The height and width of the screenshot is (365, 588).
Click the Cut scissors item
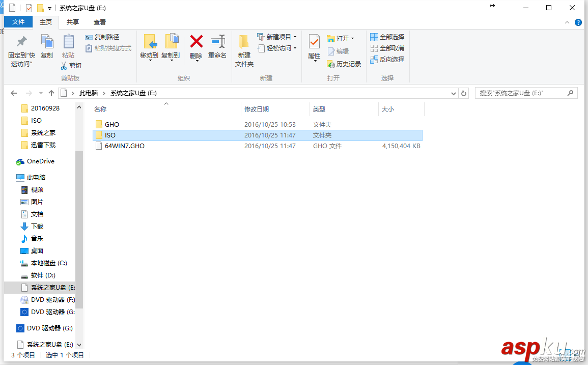click(71, 66)
